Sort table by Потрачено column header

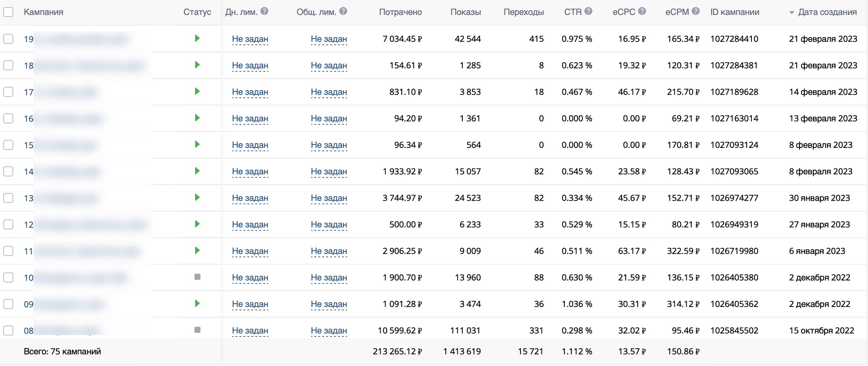click(400, 12)
